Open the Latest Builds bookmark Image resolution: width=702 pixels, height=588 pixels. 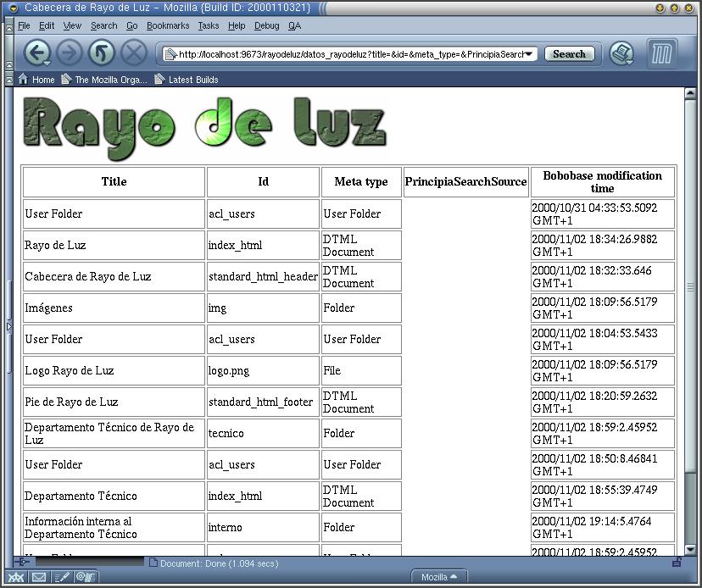click(187, 80)
